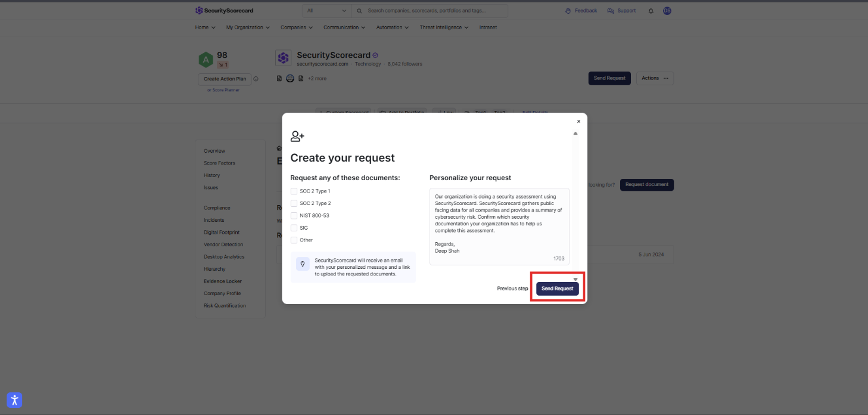Select Issues in the sidebar
The image size is (868, 415).
[x=211, y=188]
